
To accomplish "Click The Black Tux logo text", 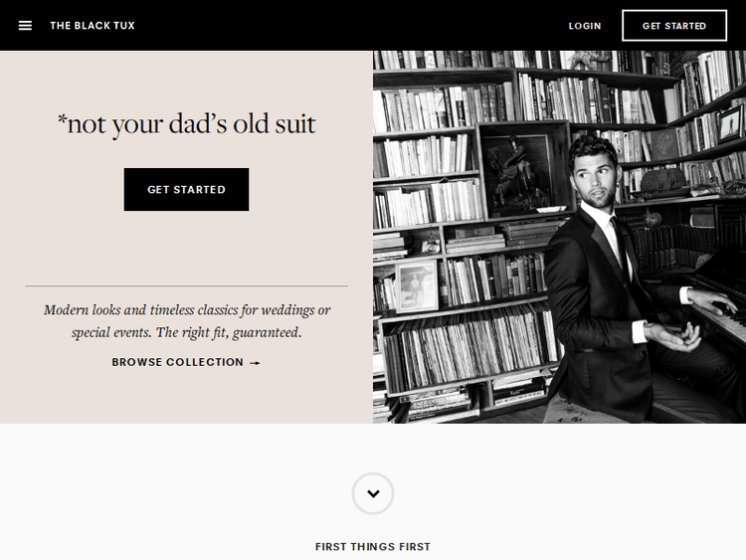I will 93,26.
